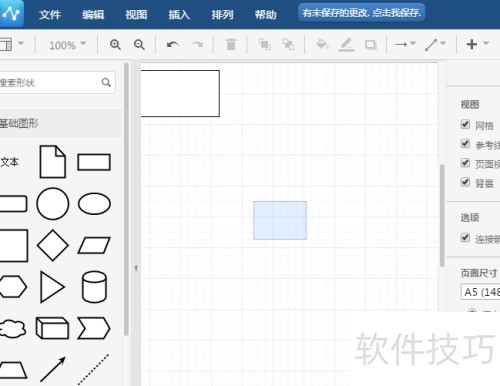Click the line color pencil icon
Viewport: 500px width, 386px height.
pyautogui.click(x=346, y=44)
